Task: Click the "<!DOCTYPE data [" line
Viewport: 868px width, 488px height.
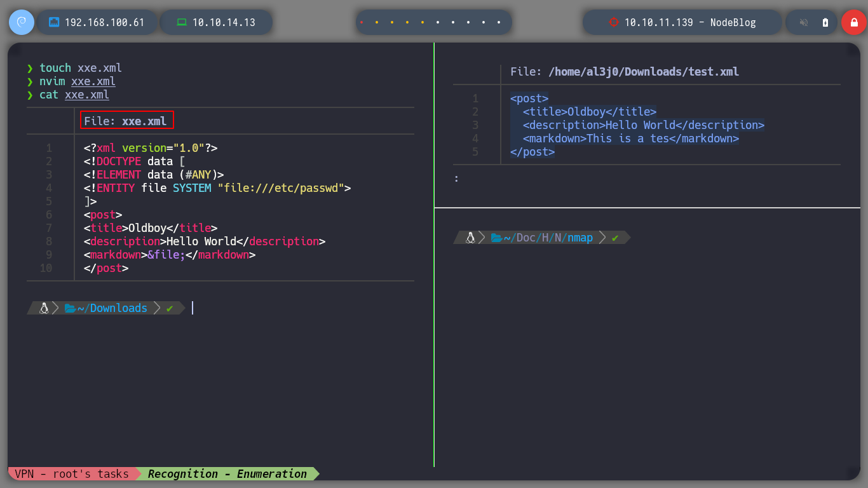Action: point(135,161)
